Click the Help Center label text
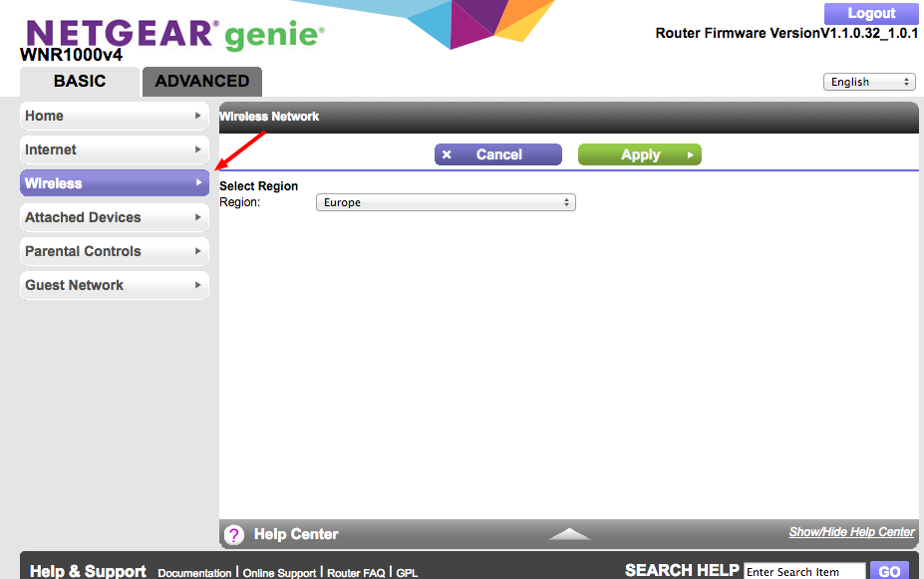This screenshot has width=924, height=579. 296,534
